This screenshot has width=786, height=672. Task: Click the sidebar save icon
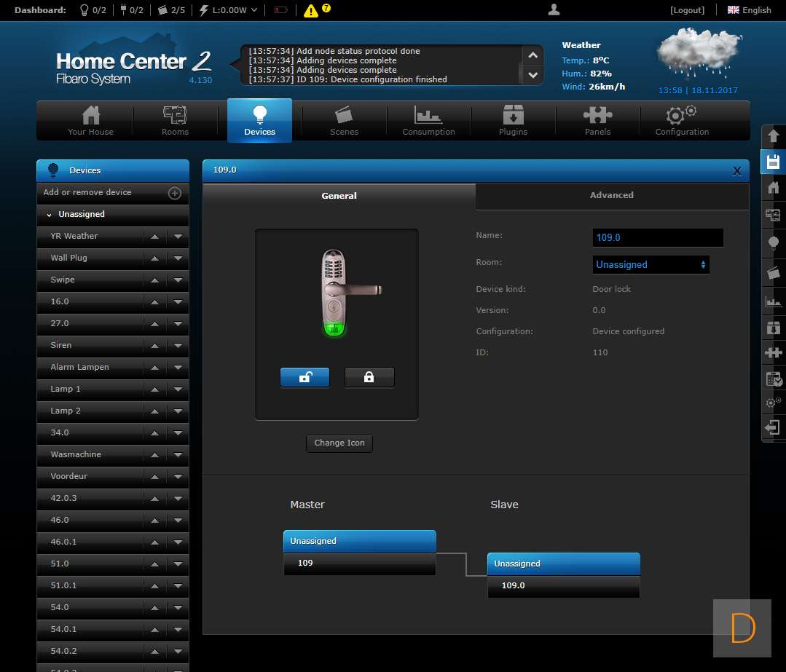tap(773, 162)
